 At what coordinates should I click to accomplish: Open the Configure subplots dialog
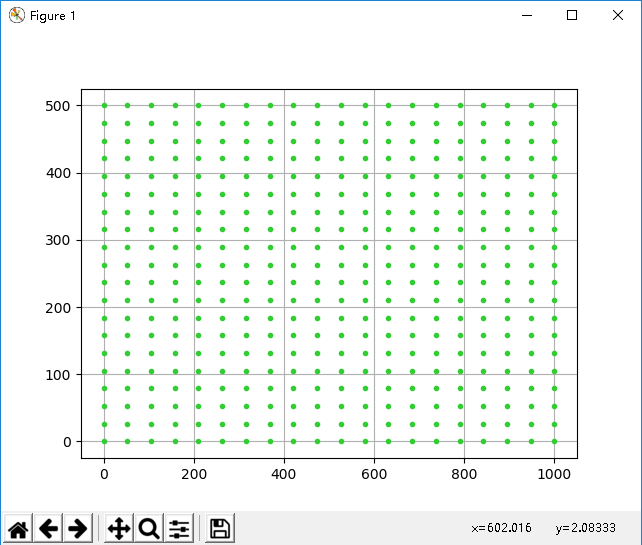(179, 528)
